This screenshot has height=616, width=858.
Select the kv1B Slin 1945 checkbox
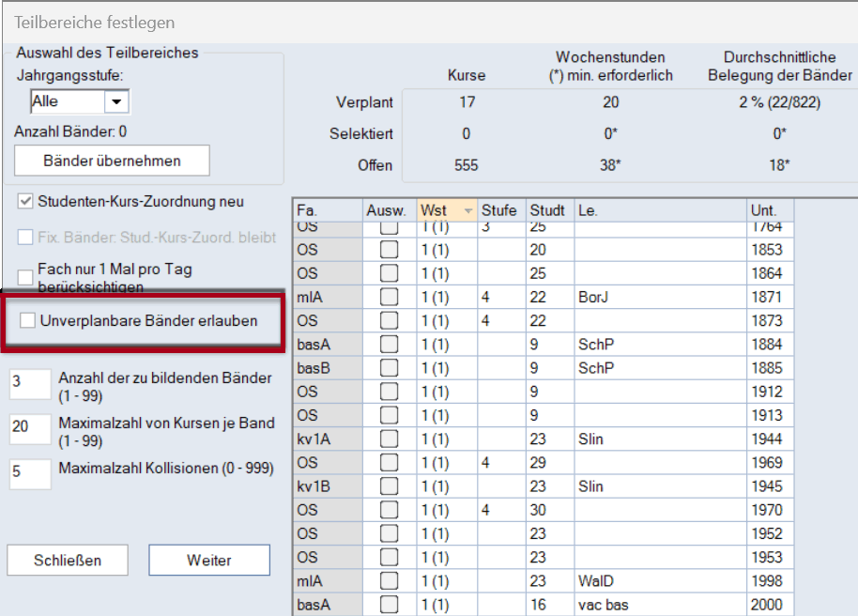pos(389,486)
